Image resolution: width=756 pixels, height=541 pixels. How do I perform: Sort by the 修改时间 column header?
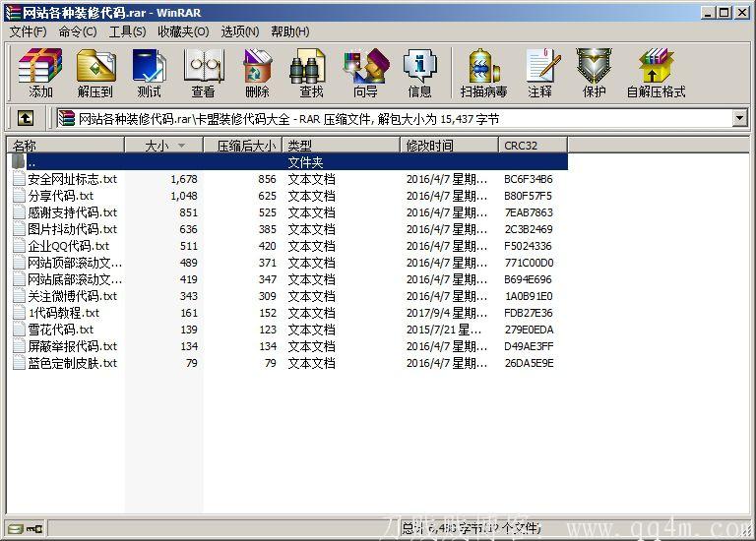pyautogui.click(x=449, y=145)
